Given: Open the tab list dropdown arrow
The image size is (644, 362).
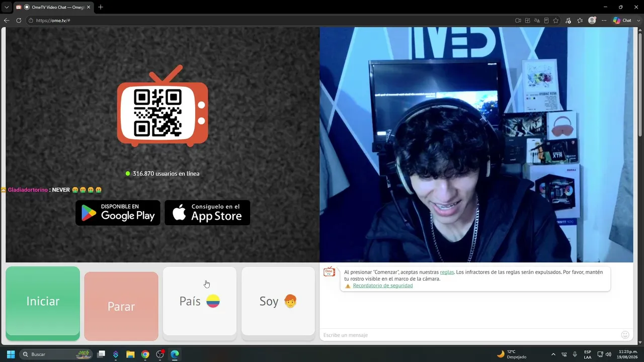Looking at the screenshot, I should point(7,7).
